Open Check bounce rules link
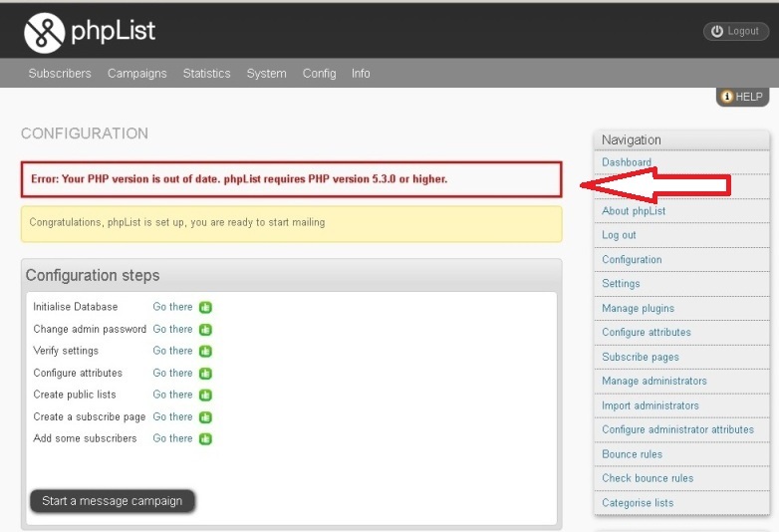Image resolution: width=779 pixels, height=532 pixels. tap(648, 478)
